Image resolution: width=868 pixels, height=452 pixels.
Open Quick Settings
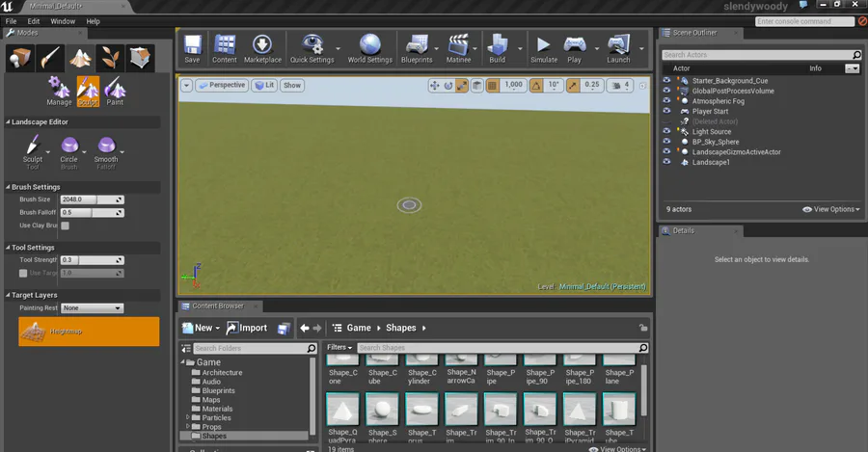[x=312, y=49]
